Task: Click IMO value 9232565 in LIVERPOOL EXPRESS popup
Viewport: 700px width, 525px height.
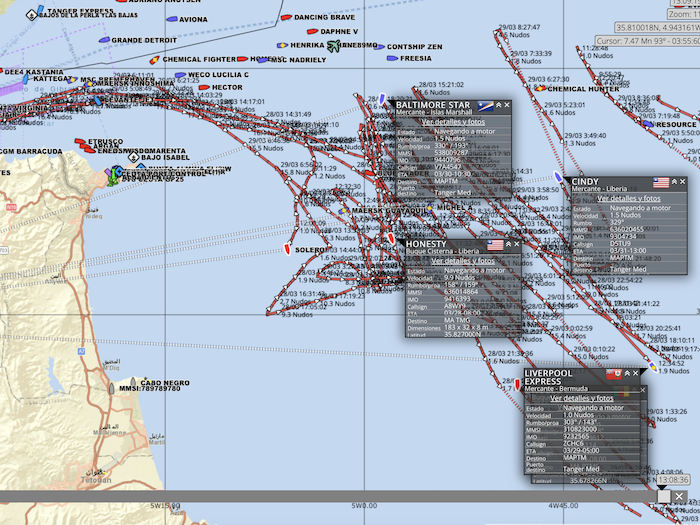Action: point(576,437)
